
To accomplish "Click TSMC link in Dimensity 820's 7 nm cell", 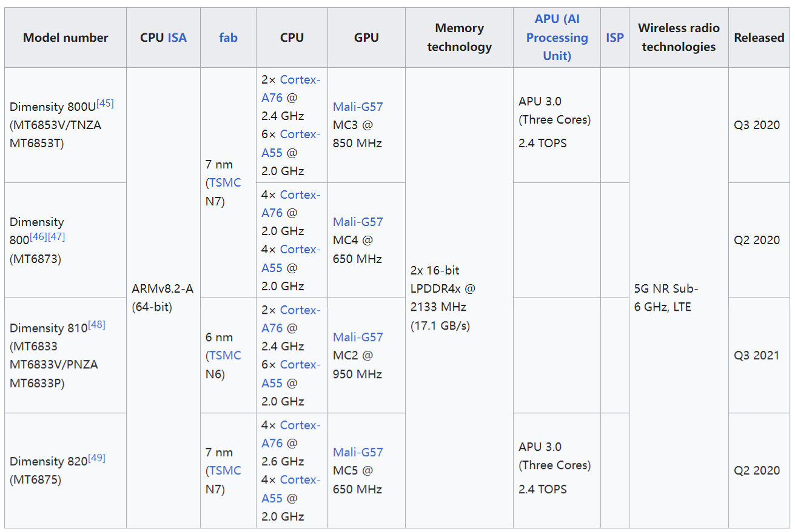I will click(x=225, y=471).
